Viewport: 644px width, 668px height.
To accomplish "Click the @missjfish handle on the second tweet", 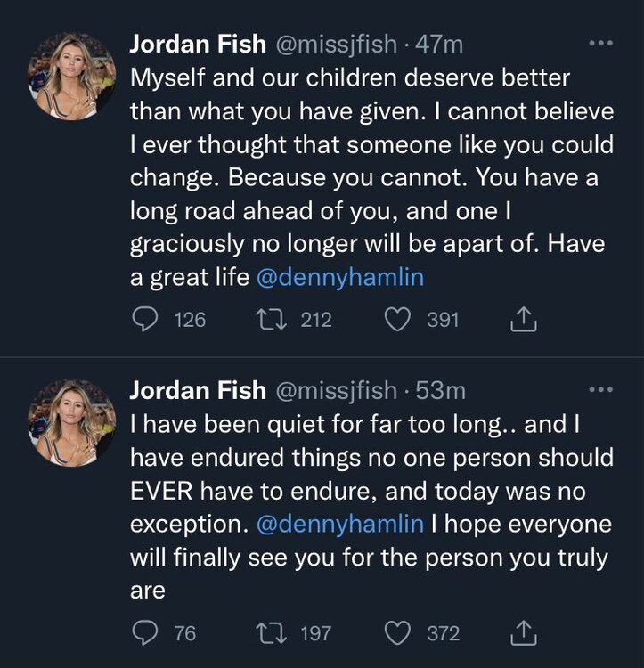I will coord(333,389).
